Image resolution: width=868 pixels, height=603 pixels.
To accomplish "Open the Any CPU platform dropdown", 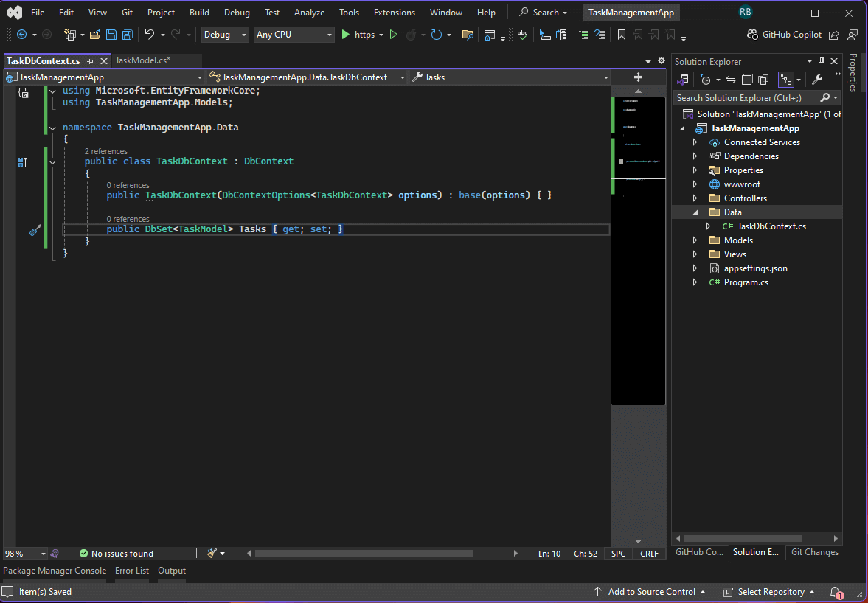I will [x=294, y=35].
